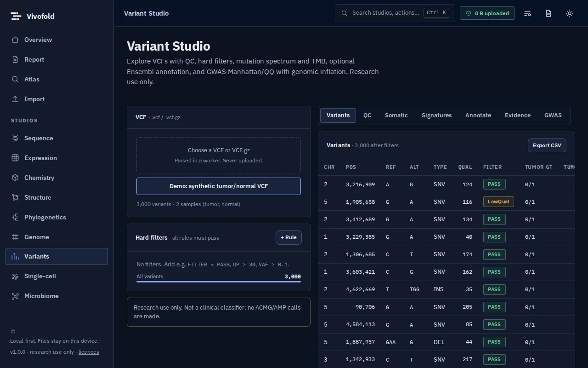Click the Report document icon in sidebar

(x=15, y=59)
